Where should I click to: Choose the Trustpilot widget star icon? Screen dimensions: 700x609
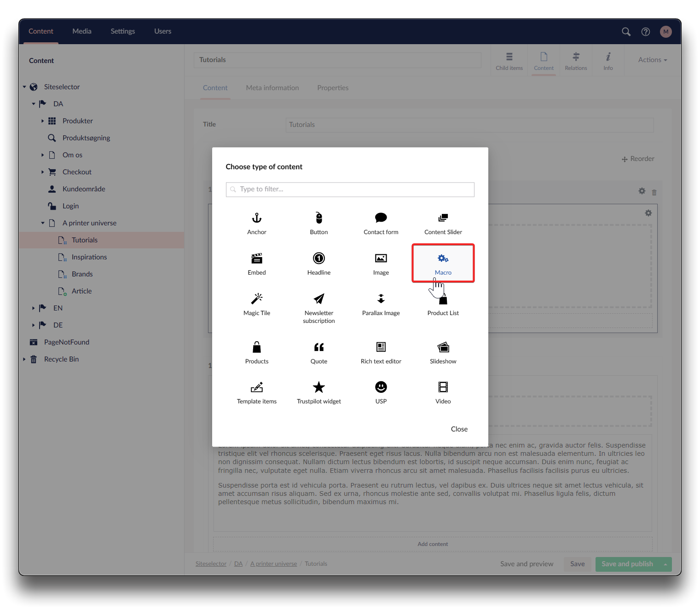(x=318, y=387)
